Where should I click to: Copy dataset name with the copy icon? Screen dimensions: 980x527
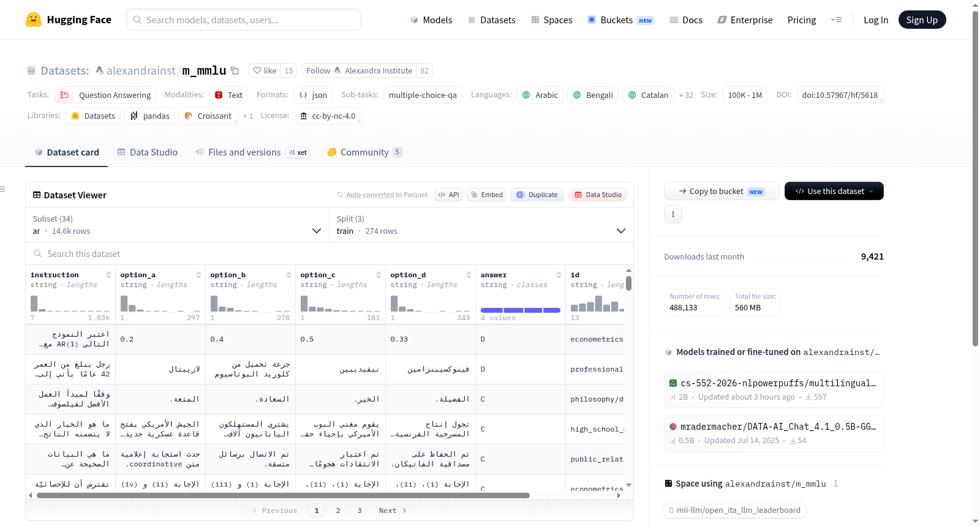coord(235,70)
